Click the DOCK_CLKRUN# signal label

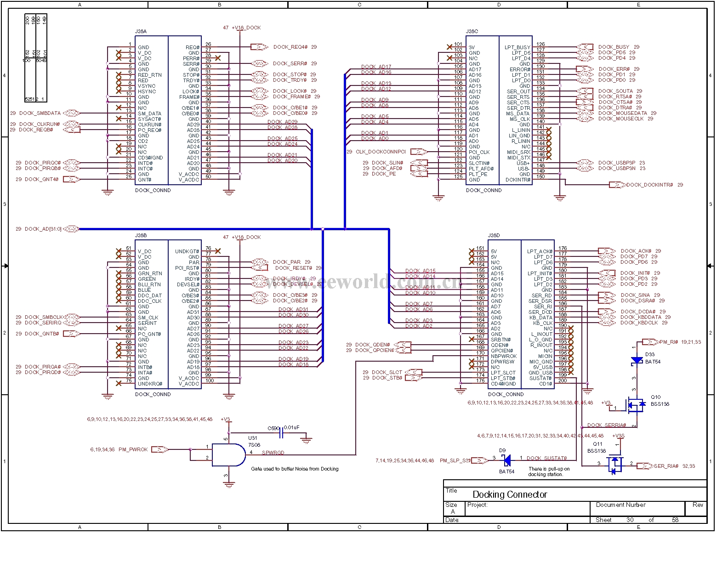click(x=40, y=124)
